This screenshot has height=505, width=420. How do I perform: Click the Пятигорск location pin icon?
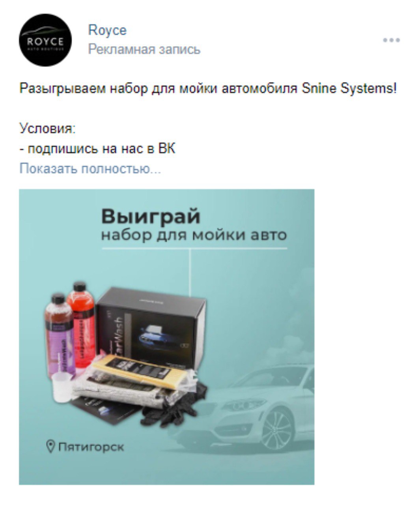[x=51, y=447]
